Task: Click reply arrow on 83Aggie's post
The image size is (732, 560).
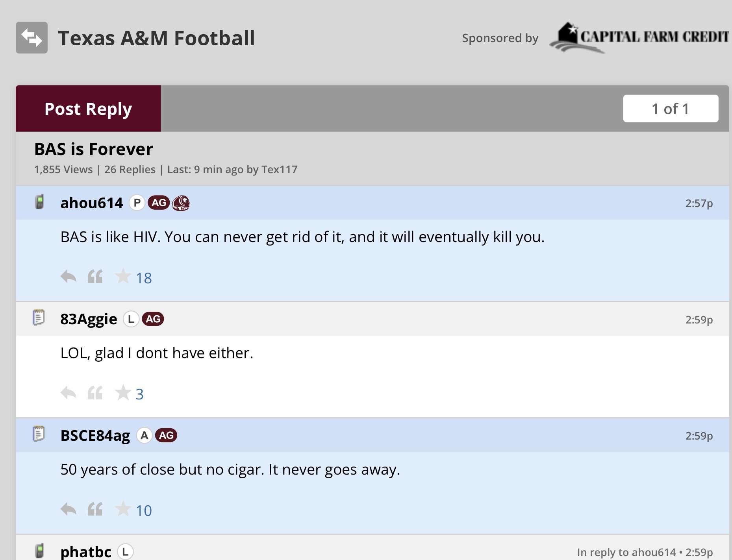Action: [x=69, y=393]
